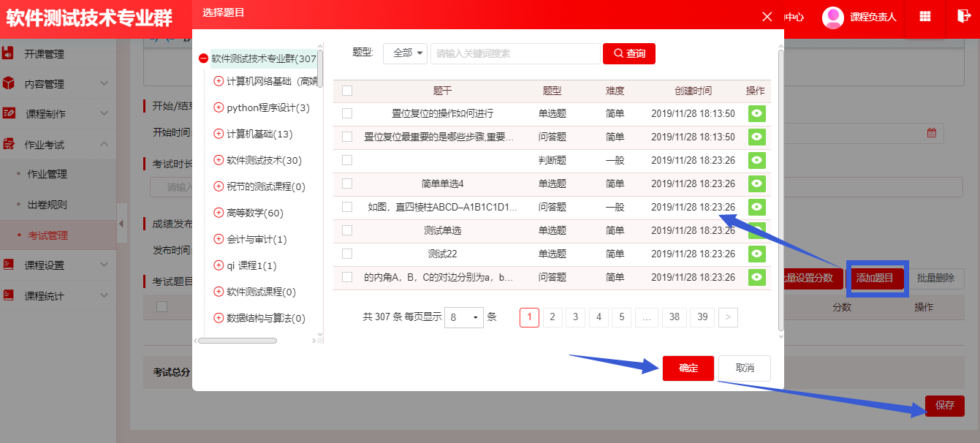This screenshot has height=443, width=980.
Task: Expand the 内容管理 sidebar menu chevron
Action: point(104,83)
